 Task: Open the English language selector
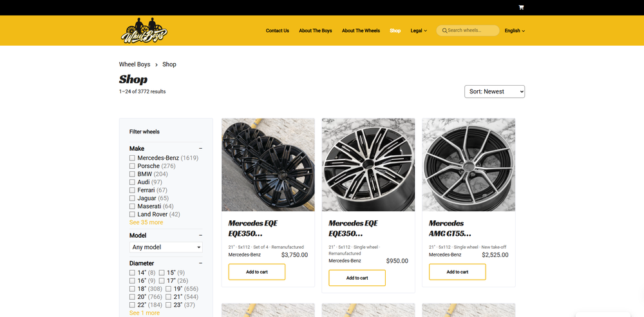click(x=515, y=30)
